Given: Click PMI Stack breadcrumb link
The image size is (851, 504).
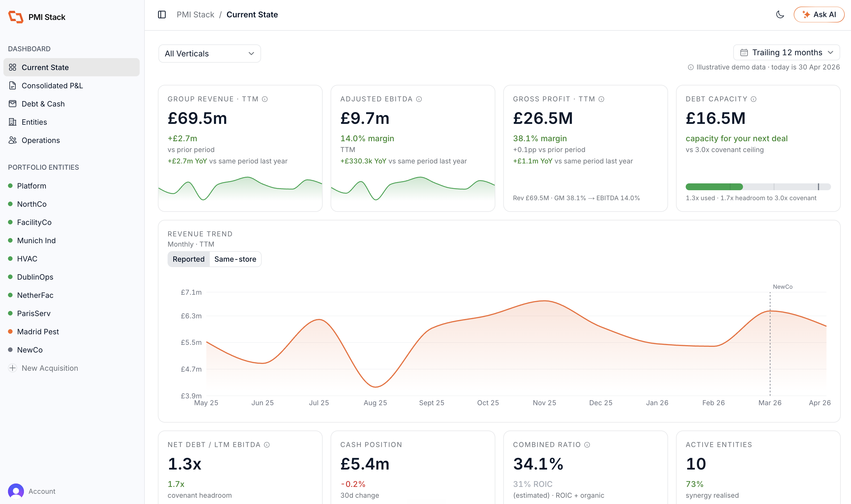Looking at the screenshot, I should click(x=196, y=15).
